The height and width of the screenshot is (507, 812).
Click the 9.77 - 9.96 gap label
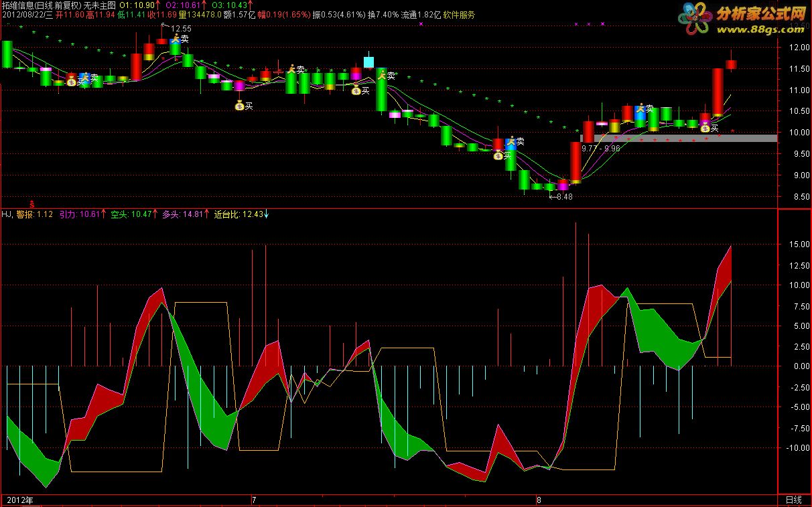click(601, 148)
